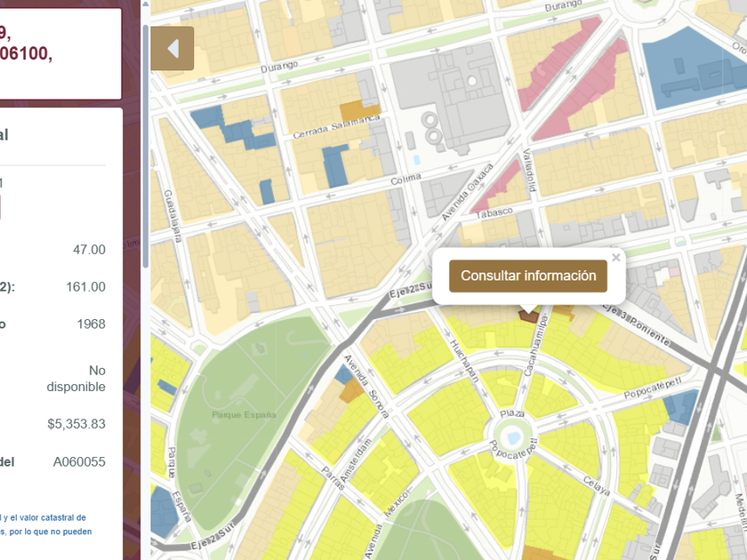Collapse the side panel with the arrow button
The width and height of the screenshot is (747, 560).
(x=173, y=49)
